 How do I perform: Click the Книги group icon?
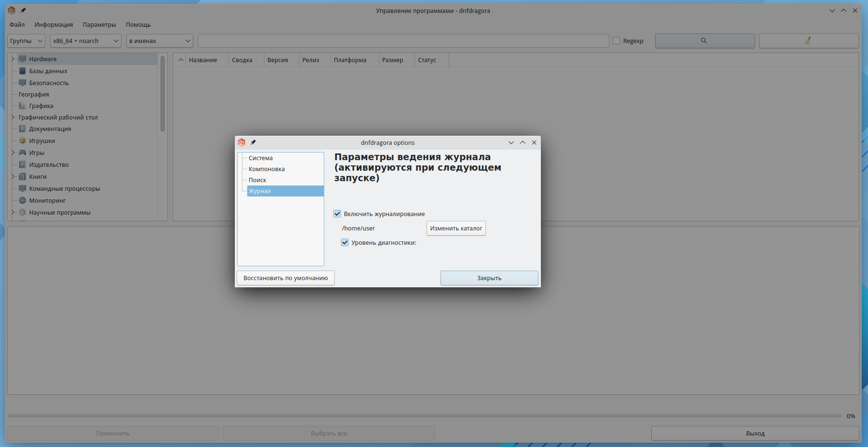coord(22,176)
